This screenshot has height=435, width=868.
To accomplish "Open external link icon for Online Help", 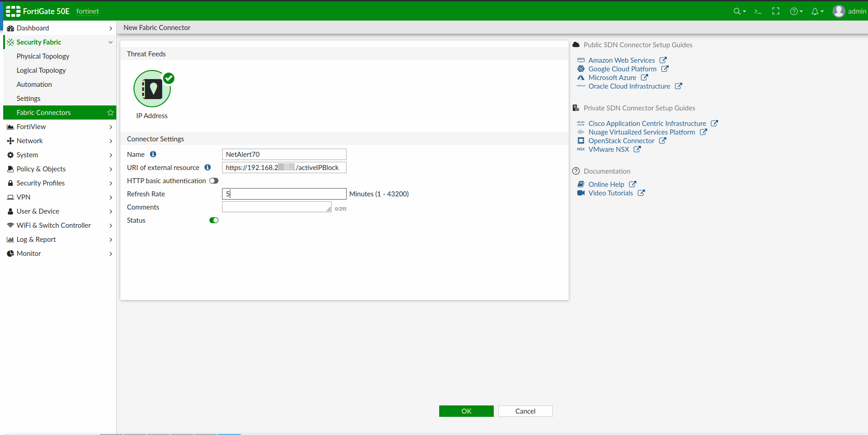I will [633, 184].
